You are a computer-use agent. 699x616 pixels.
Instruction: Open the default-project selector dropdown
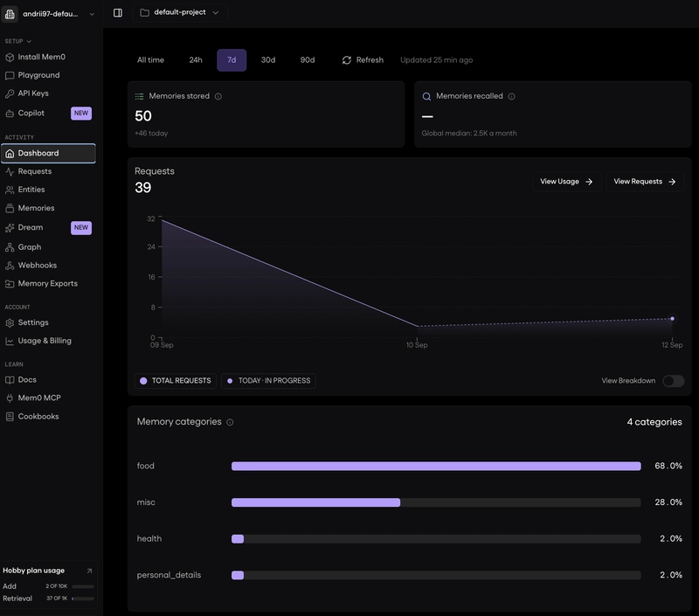[180, 12]
